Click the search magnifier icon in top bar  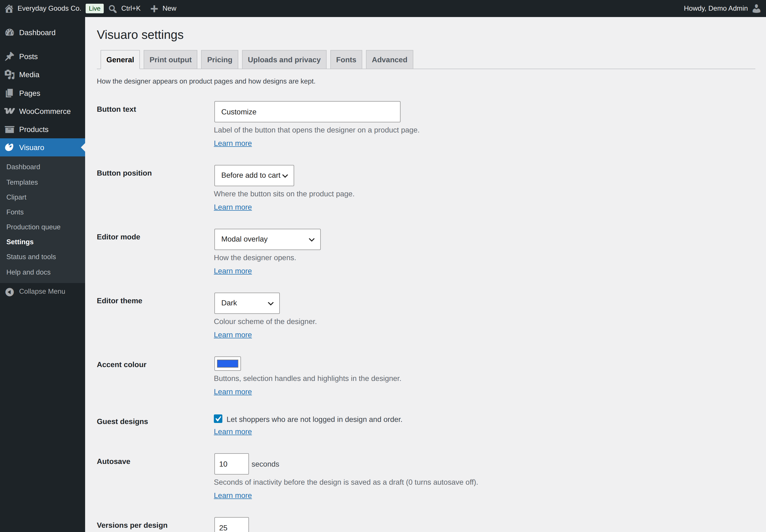[113, 9]
